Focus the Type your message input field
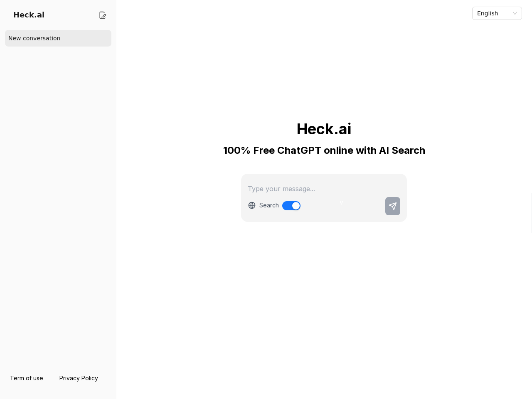532x399 pixels. pos(324,189)
